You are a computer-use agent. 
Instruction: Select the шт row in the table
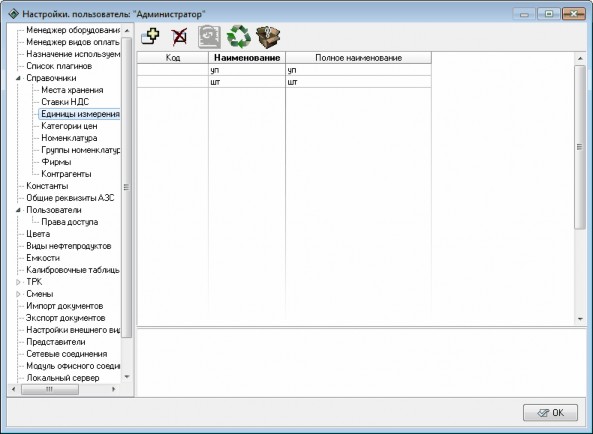(x=284, y=82)
